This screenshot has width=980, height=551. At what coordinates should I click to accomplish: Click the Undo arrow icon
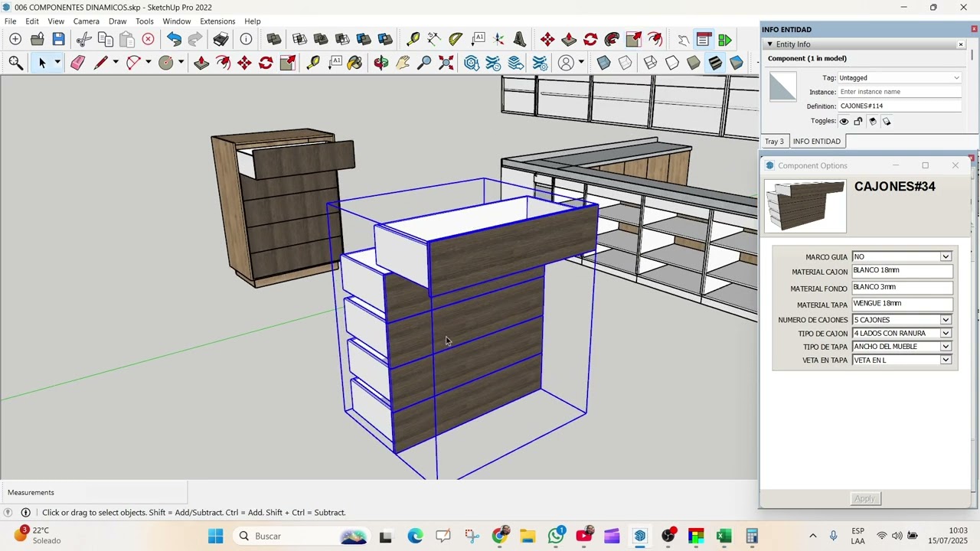174,39
